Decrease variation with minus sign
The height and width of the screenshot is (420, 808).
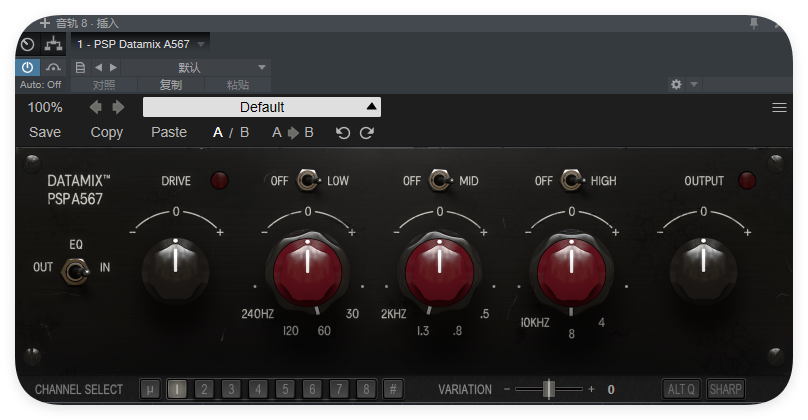pyautogui.click(x=507, y=389)
